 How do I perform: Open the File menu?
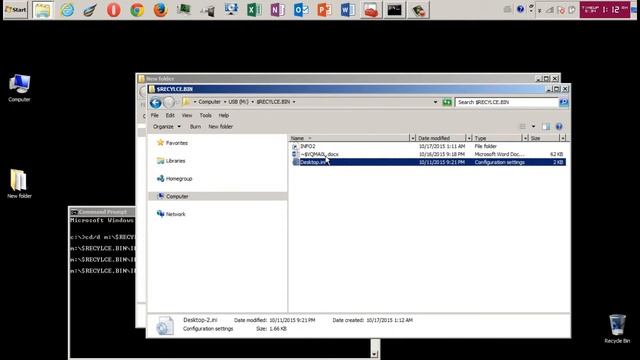point(155,116)
